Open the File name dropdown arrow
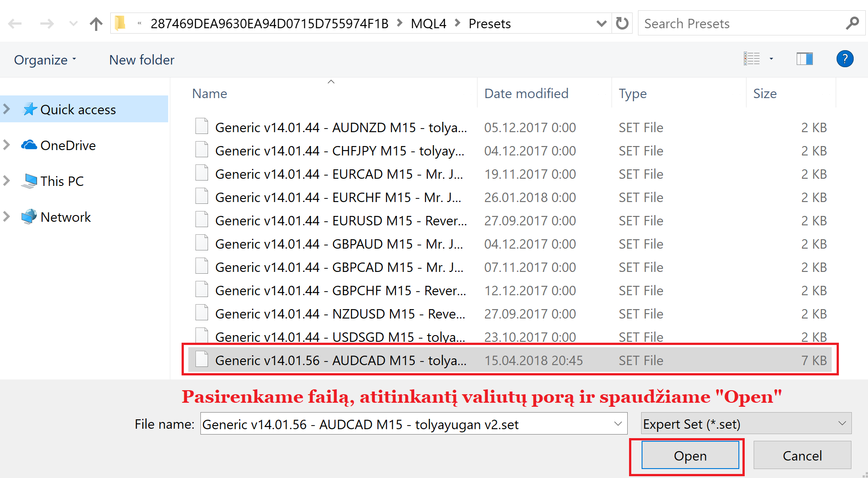This screenshot has width=868, height=478. 618,424
